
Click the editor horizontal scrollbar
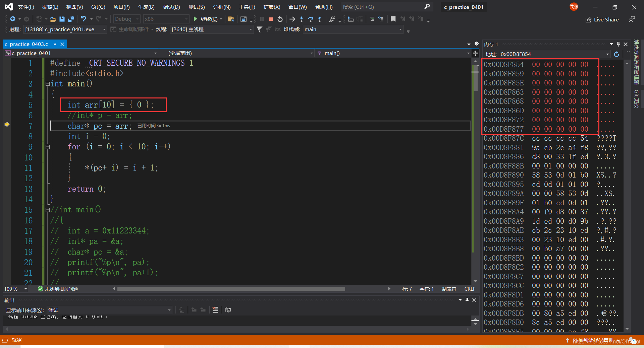point(231,289)
